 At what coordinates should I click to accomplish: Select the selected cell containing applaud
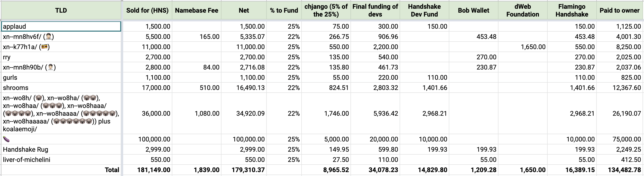61,26
